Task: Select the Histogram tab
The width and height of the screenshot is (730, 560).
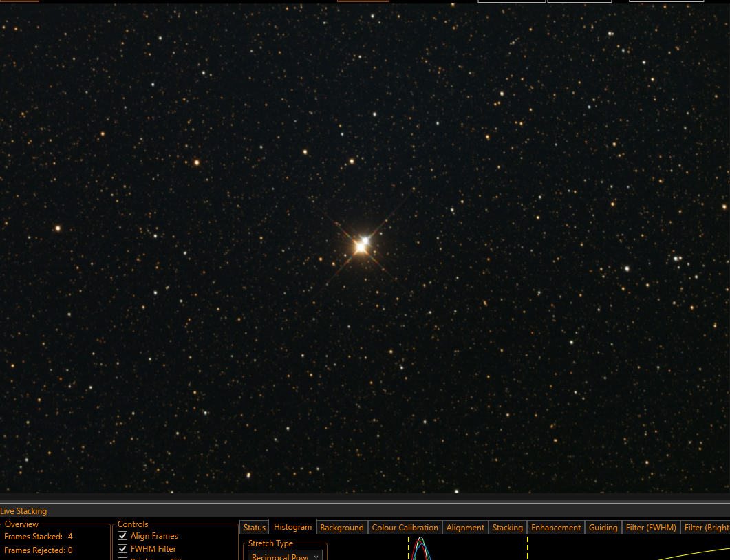Action: pos(293,527)
